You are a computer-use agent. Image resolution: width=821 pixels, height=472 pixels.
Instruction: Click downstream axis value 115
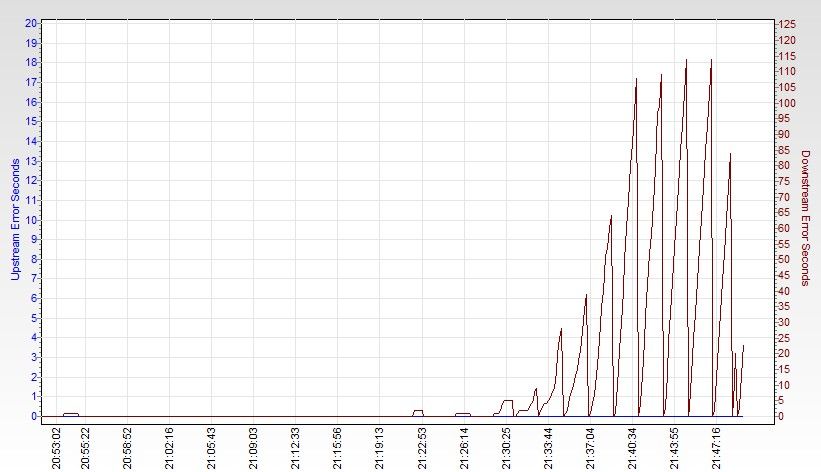click(x=787, y=56)
